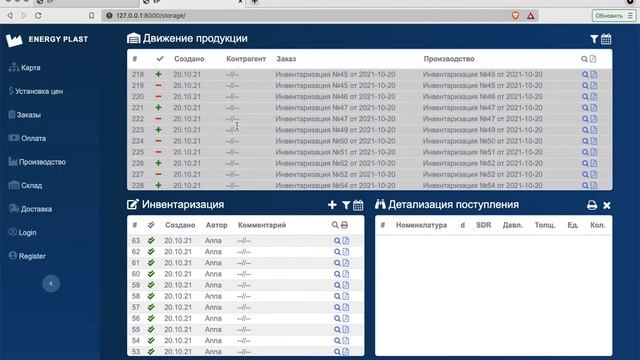Click the minus status of row 219

click(x=158, y=85)
